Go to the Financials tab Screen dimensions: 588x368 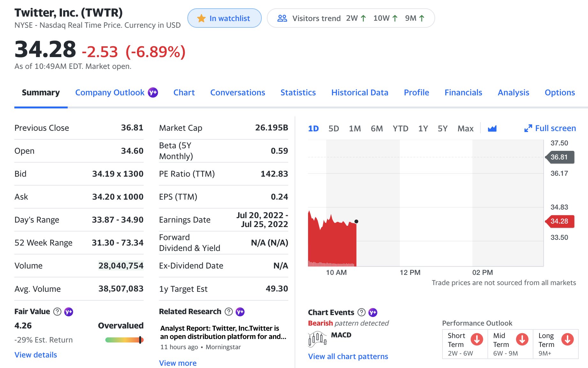[x=464, y=92]
